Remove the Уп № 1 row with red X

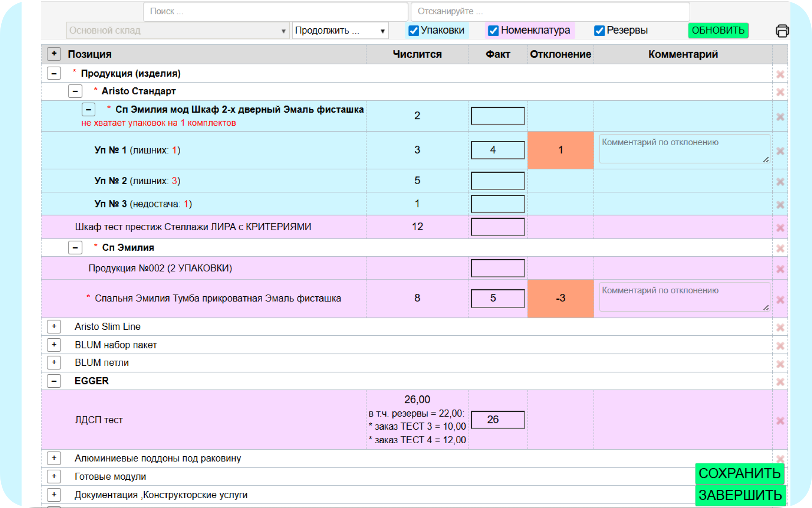pyautogui.click(x=780, y=151)
